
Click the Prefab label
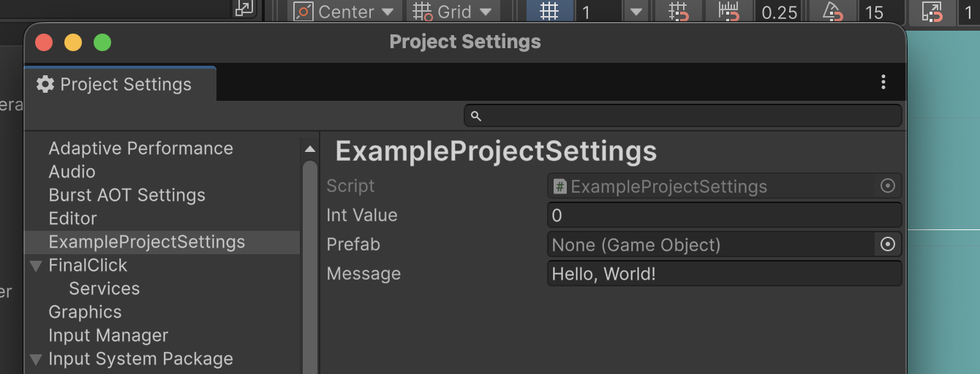(x=353, y=245)
